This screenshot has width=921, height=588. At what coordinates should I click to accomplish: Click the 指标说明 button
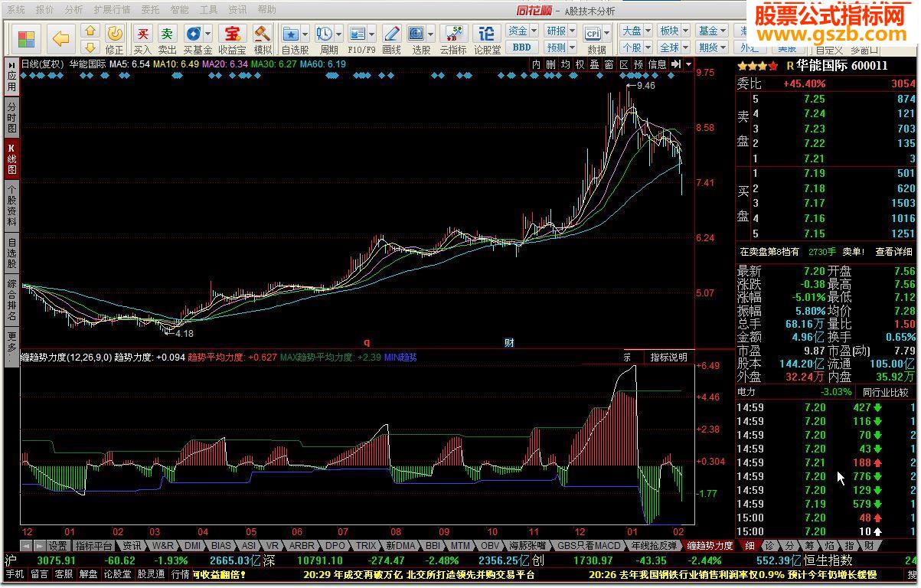point(668,357)
